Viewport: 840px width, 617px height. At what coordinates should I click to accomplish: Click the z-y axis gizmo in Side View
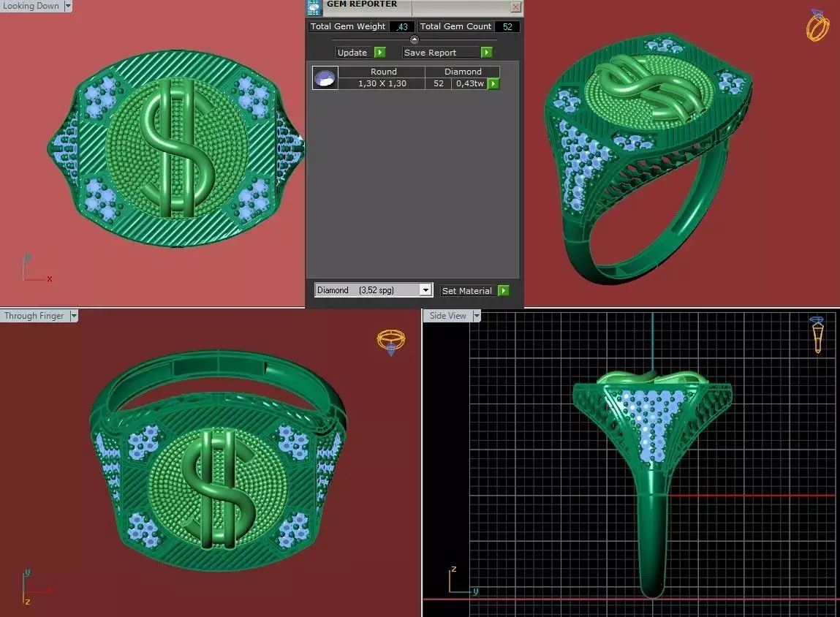pos(463,581)
